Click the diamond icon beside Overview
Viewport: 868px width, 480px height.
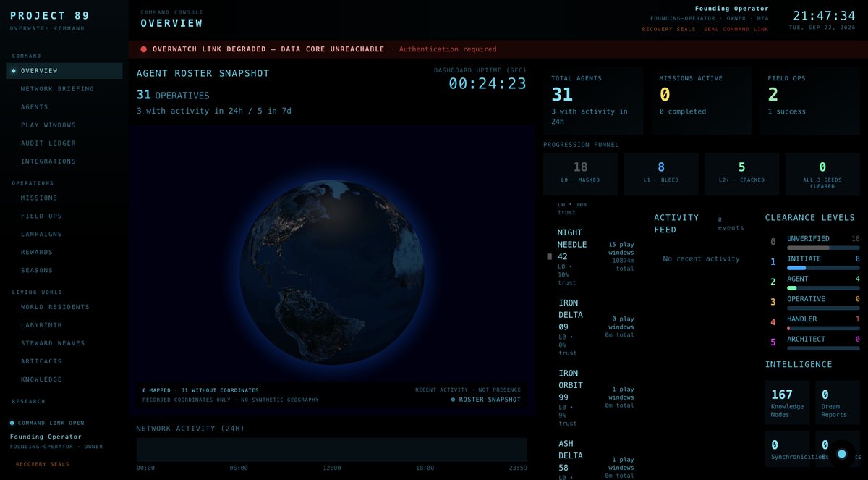(13, 71)
